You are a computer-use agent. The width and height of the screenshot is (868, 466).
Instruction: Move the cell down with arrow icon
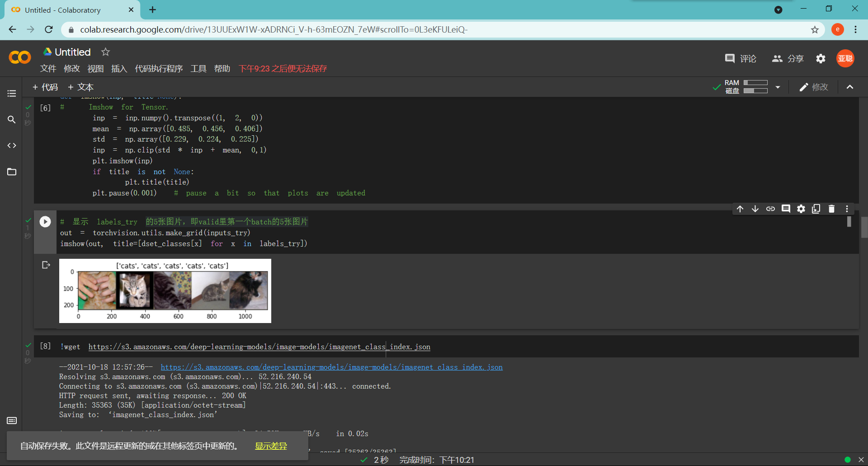click(755, 209)
